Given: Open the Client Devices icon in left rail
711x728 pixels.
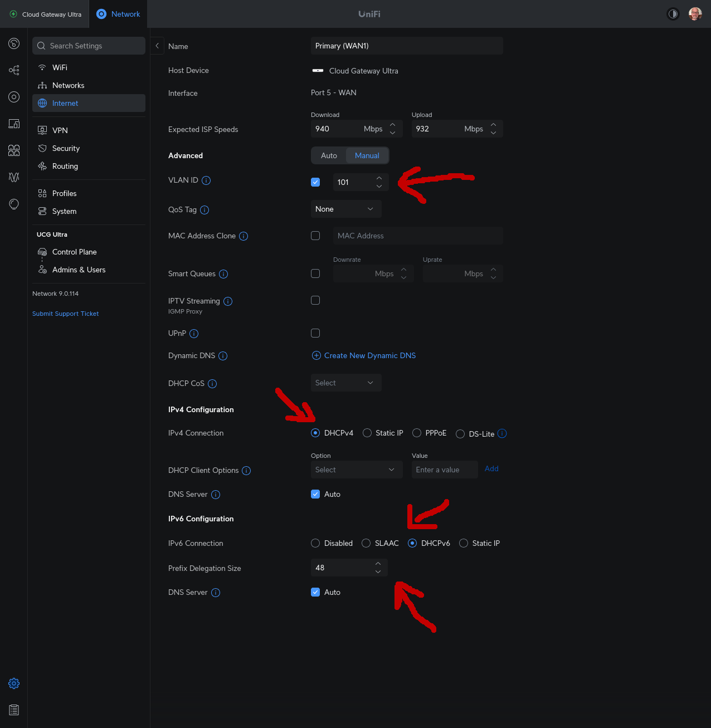Looking at the screenshot, I should coord(14,124).
